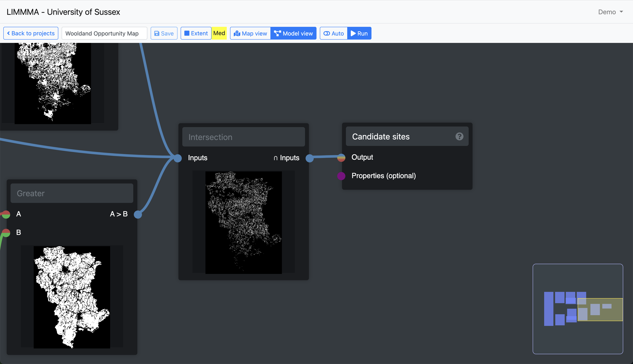The width and height of the screenshot is (633, 364).
Task: Change the Med resolution setting
Action: [x=219, y=33]
